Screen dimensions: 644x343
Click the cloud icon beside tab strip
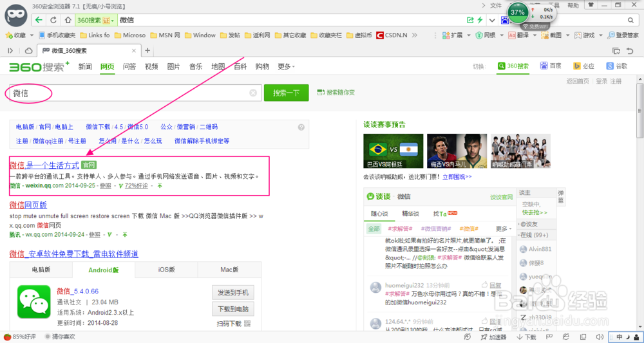pyautogui.click(x=29, y=51)
